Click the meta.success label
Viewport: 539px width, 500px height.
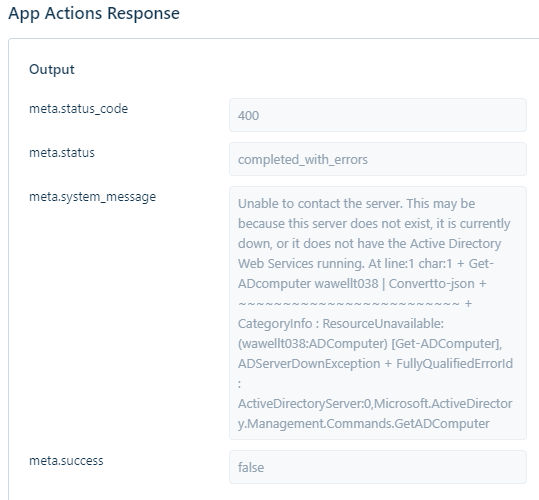point(66,460)
